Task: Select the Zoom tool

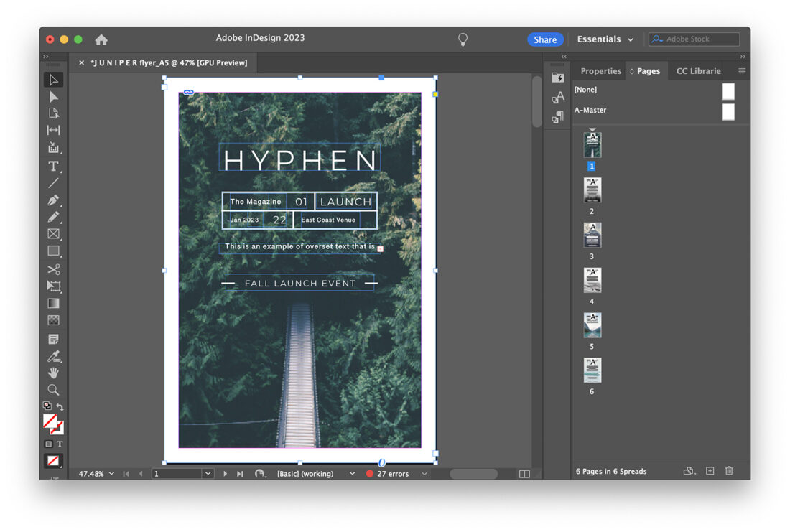Action: [x=54, y=389]
